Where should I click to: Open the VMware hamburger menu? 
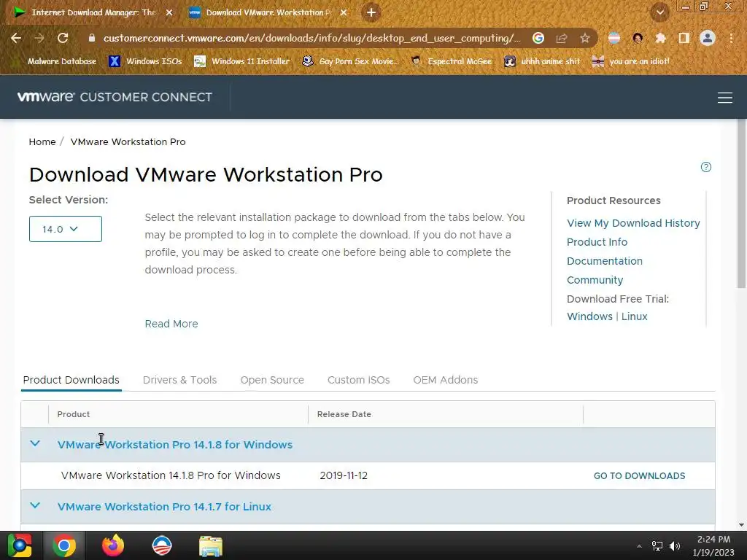(x=725, y=98)
